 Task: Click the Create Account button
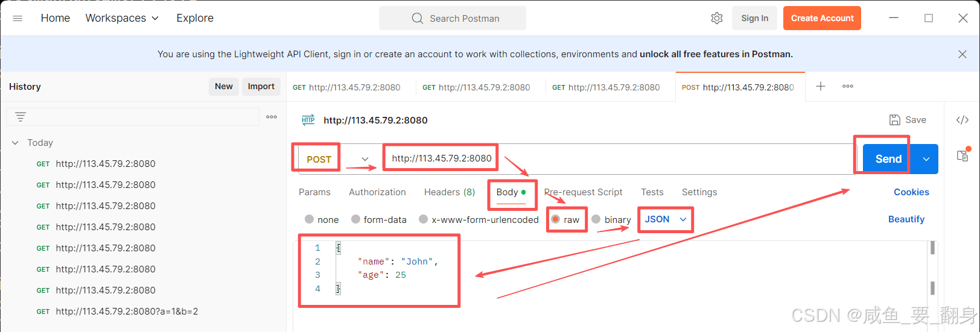coord(822,18)
